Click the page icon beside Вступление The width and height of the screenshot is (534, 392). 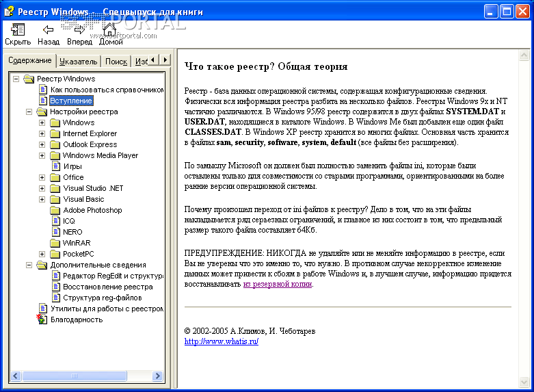[x=43, y=101]
